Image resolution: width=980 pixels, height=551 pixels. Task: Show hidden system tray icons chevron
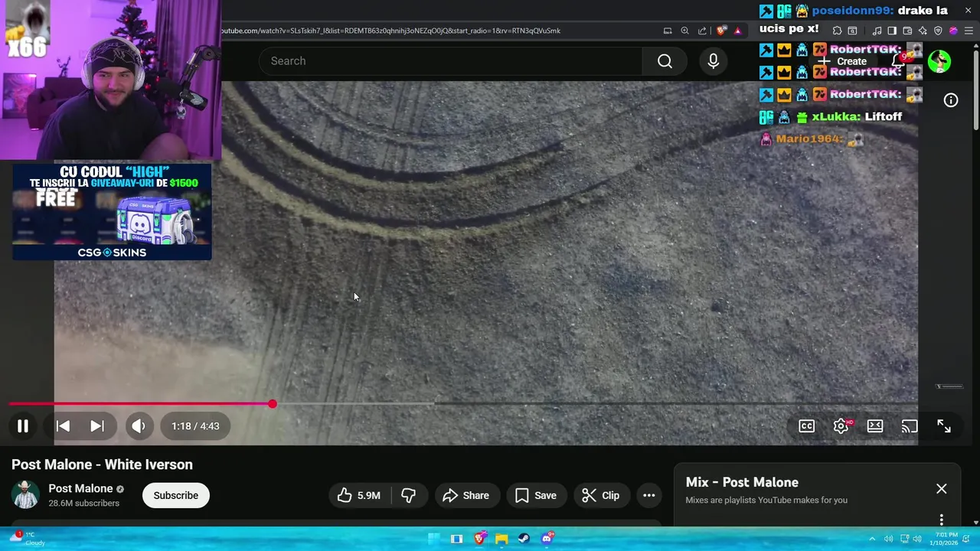coord(871,539)
